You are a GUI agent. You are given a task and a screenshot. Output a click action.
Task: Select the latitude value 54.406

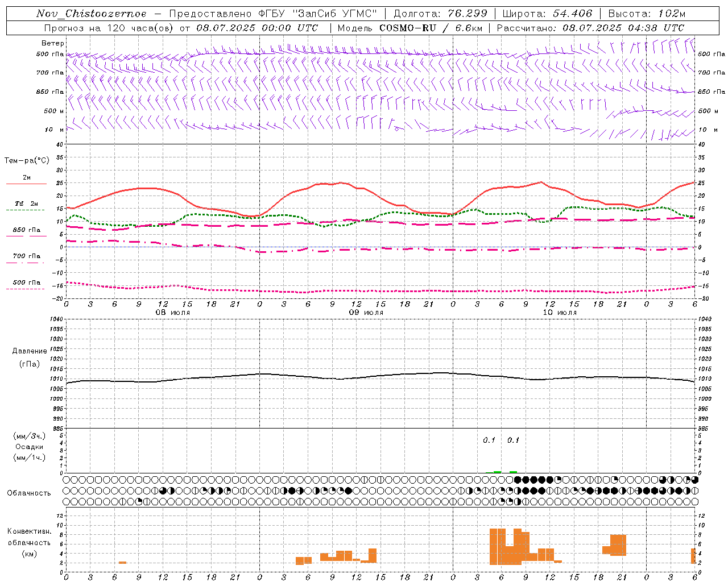[x=573, y=14]
